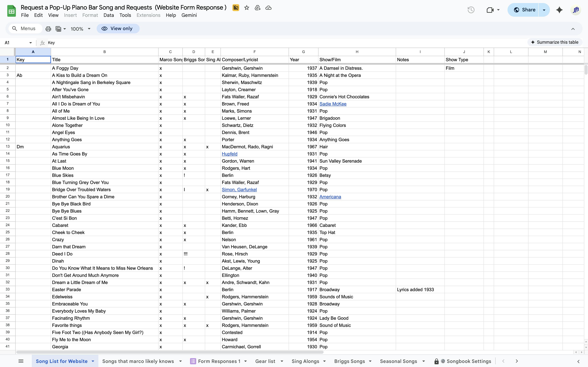Click the document status cloud icon
588x367 pixels.
pos(268,7)
